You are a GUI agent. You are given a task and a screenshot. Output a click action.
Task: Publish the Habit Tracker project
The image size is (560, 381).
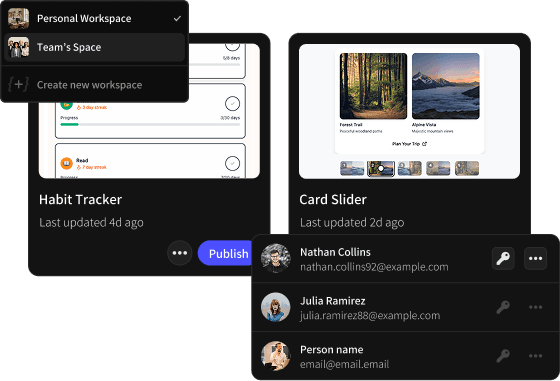(225, 253)
